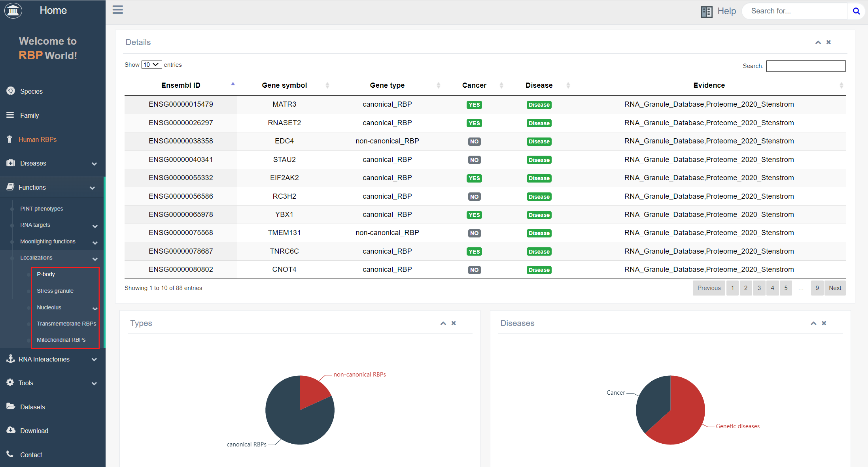
Task: Open the Human RBPs menu item
Action: (38, 139)
